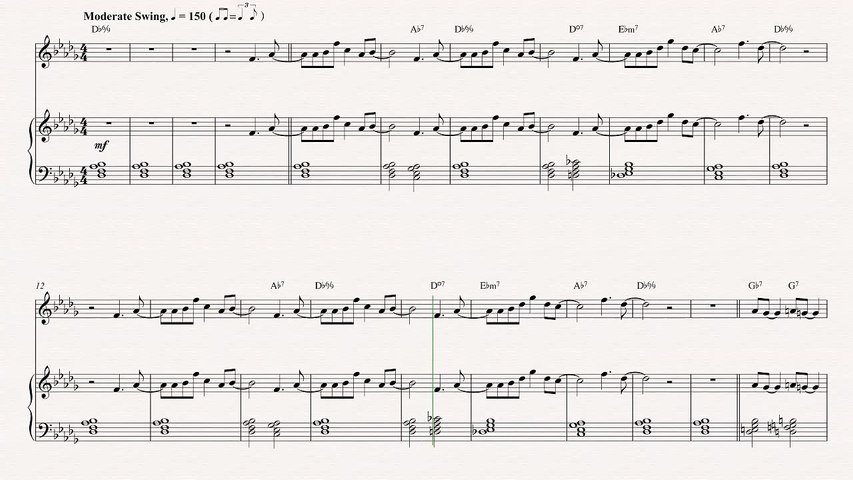This screenshot has height=480, width=853.
Task: Click the swing eighth-note triplet symbol
Action: 237,14
